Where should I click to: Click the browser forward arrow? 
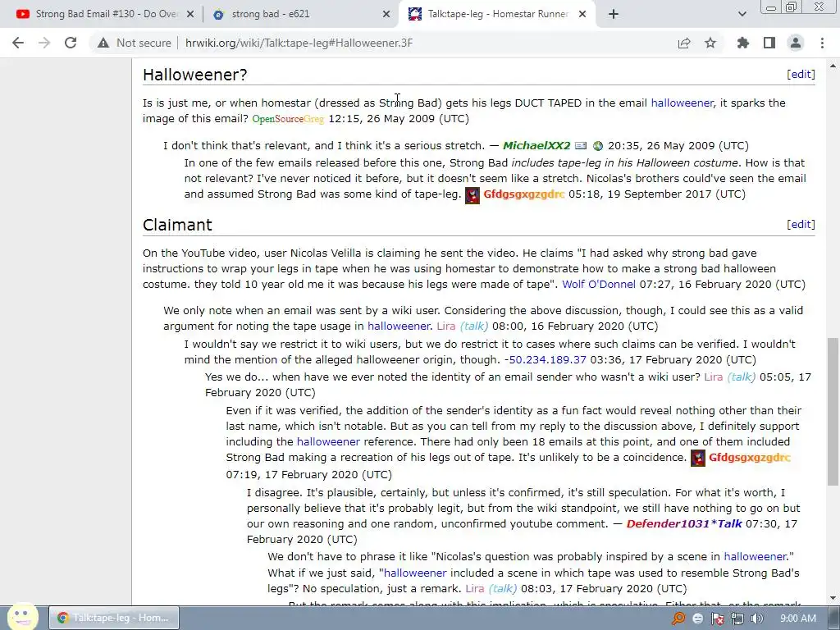click(x=44, y=43)
